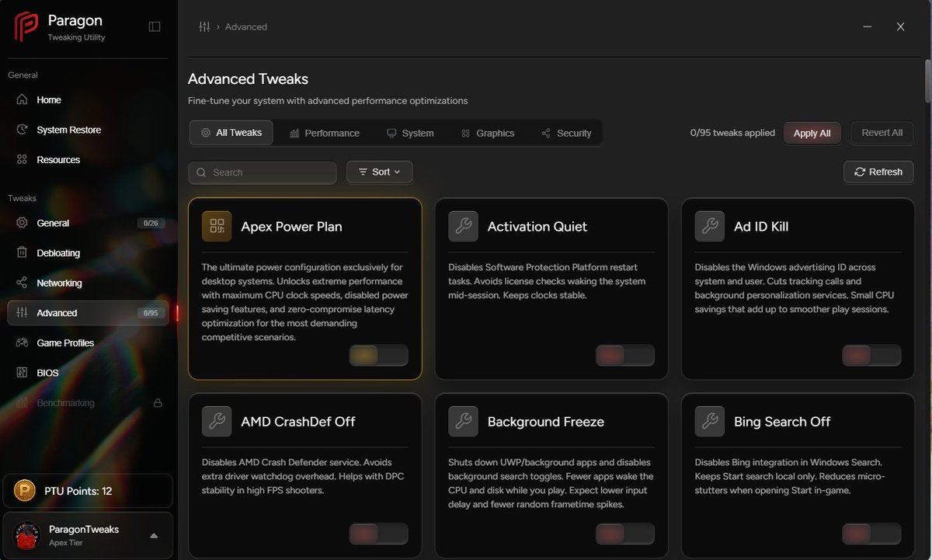Open Networking in sidebar
The height and width of the screenshot is (560, 932).
pyautogui.click(x=89, y=283)
